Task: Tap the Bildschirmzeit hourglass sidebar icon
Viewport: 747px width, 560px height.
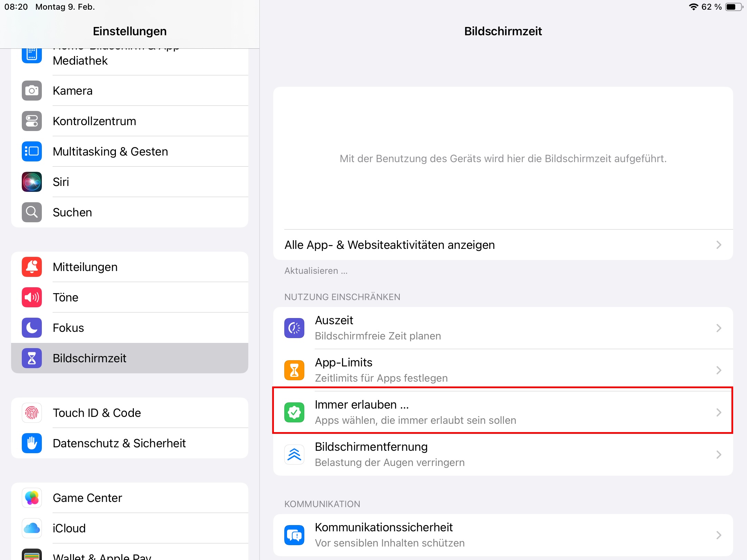Action: [32, 358]
